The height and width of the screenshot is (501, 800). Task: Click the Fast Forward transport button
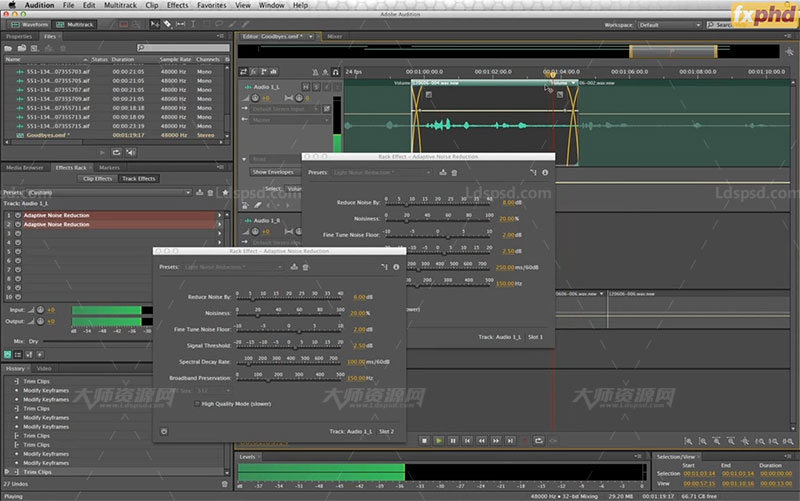point(496,440)
